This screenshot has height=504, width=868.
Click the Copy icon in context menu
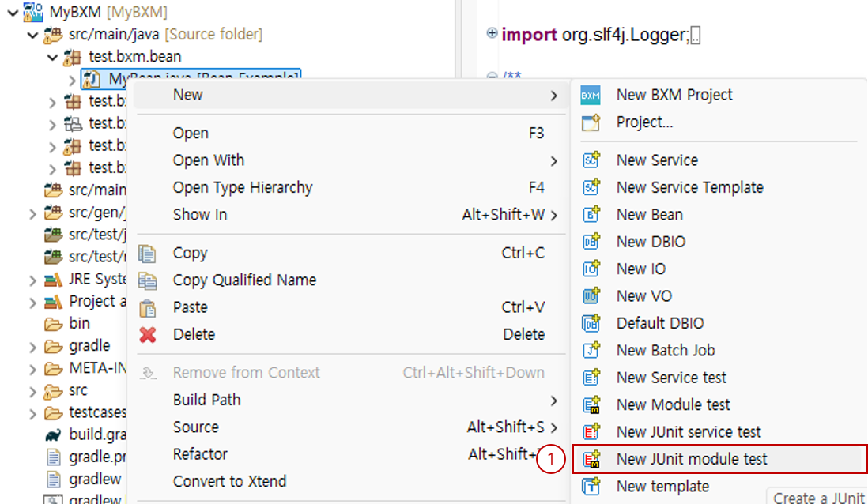point(148,254)
